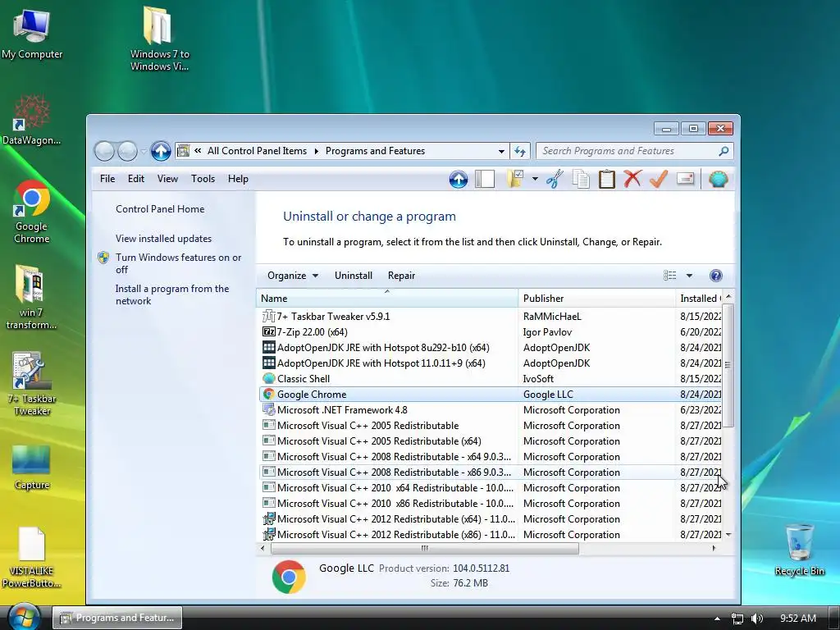Viewport: 840px width, 630px height.
Task: Click the search magnifier icon
Action: [x=724, y=151]
